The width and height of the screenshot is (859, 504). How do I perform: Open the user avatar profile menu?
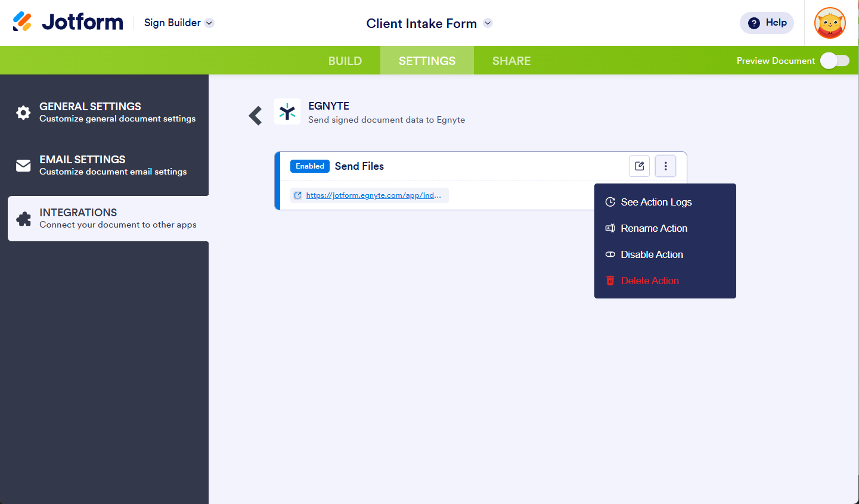click(830, 23)
